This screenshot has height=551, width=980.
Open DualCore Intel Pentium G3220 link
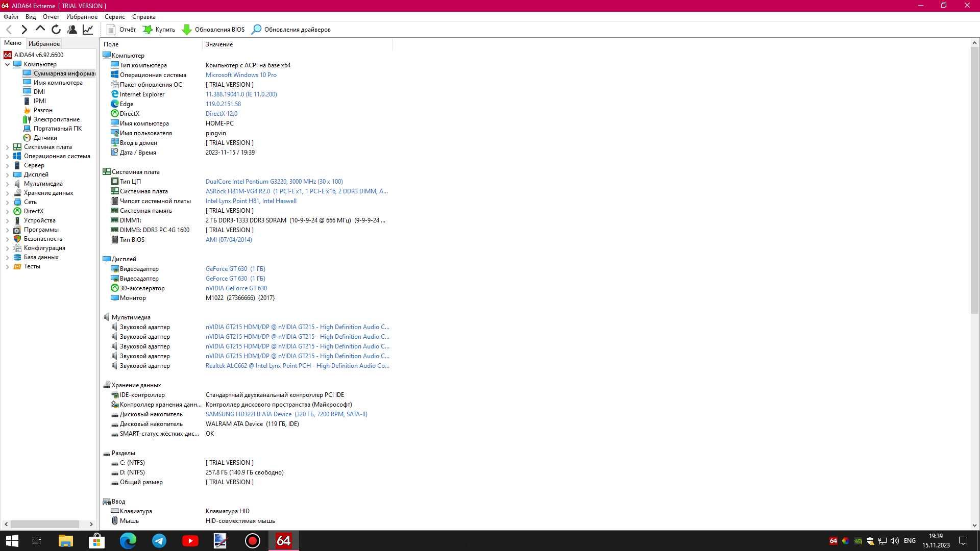[274, 182]
